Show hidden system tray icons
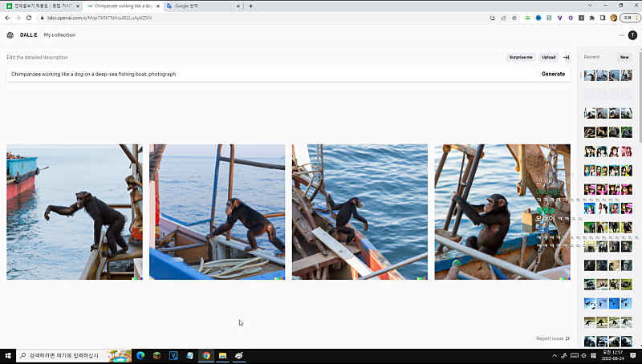Image resolution: width=642 pixels, height=364 pixels. point(555,356)
